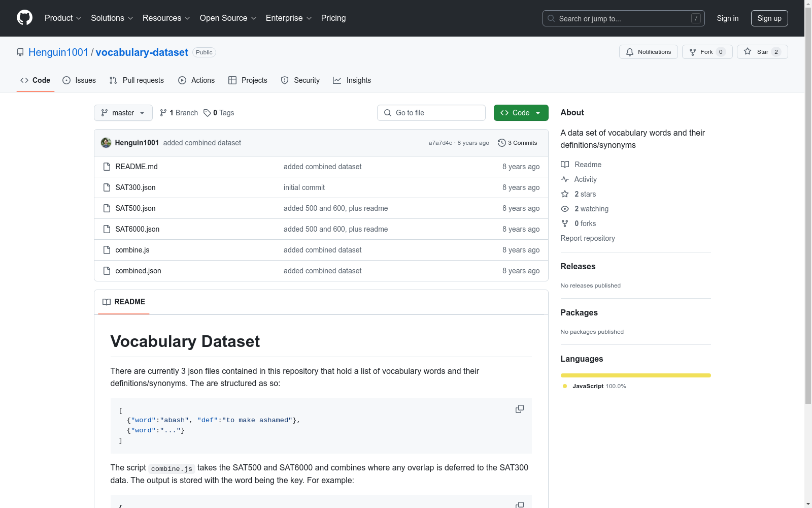Copy the first JSON code block
Screen dimensions: 812x508
pos(520,409)
